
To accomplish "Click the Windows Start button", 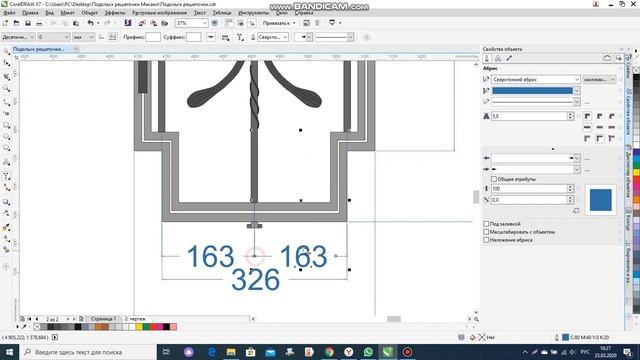I will 9,352.
